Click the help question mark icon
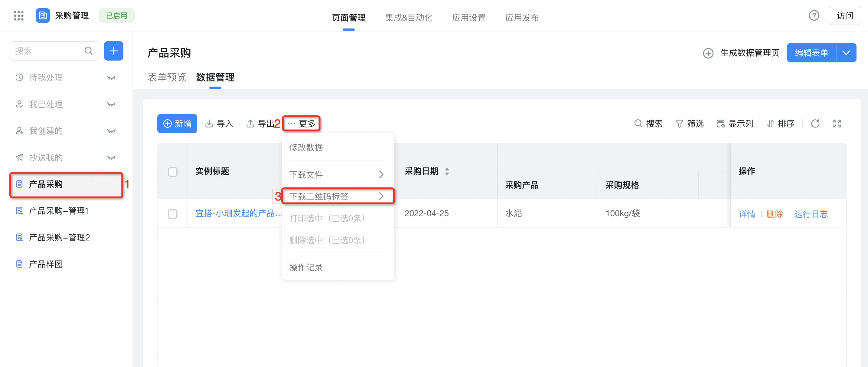This screenshot has width=868, height=367. [814, 15]
